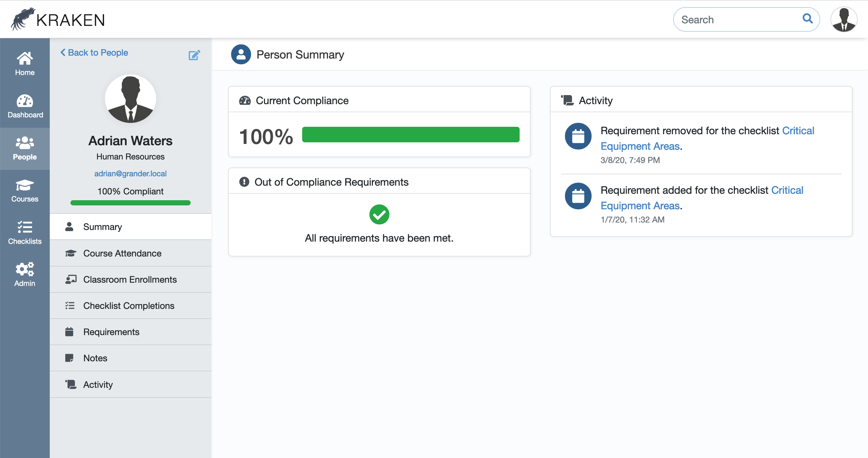Click the Kraken logo

[58, 19]
